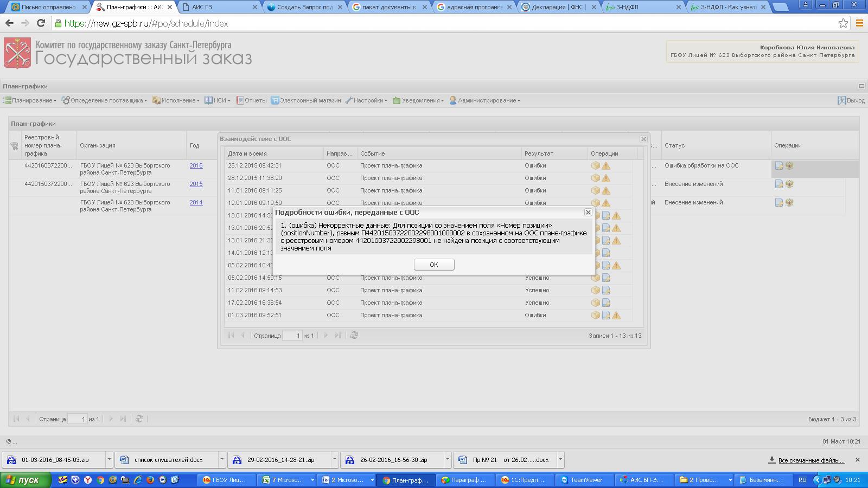The image size is (868, 488).
Task: Show warning for 12.01.2016 09:19:59 row
Action: click(606, 203)
